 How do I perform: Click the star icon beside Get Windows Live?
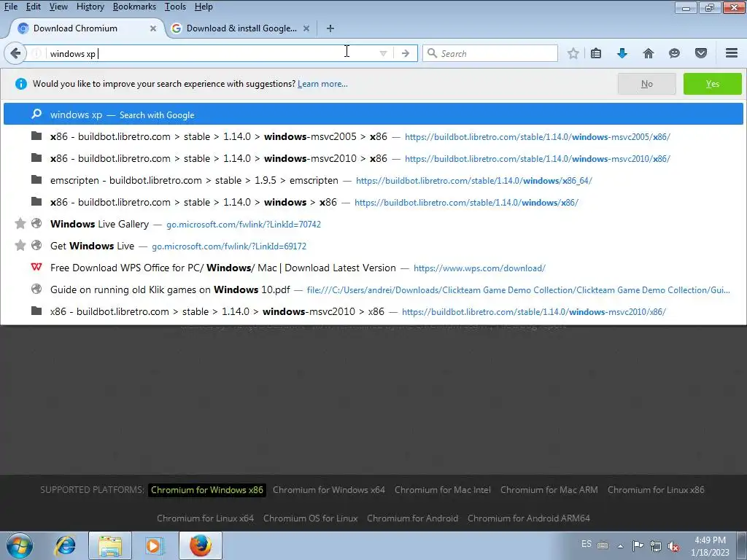(x=20, y=245)
